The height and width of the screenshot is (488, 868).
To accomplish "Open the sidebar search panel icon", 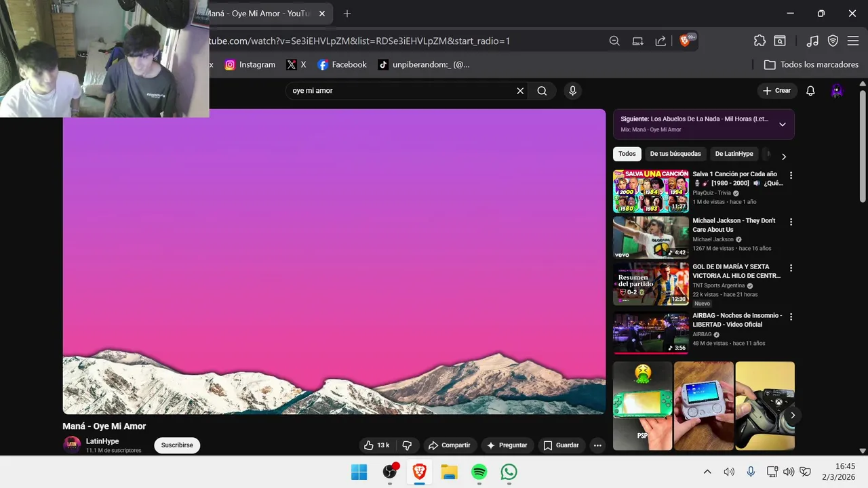I will point(780,41).
